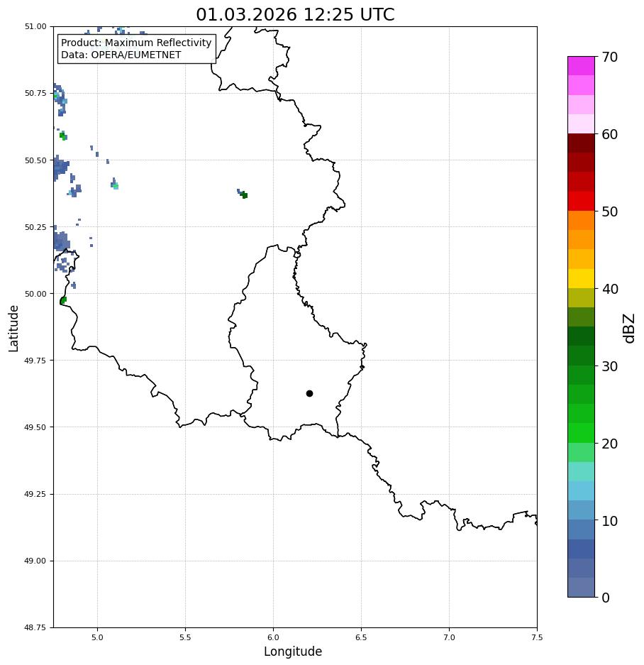The height and width of the screenshot is (665, 644).
Task: Click the bright green echo at latitude 50.6
Action: (x=62, y=136)
